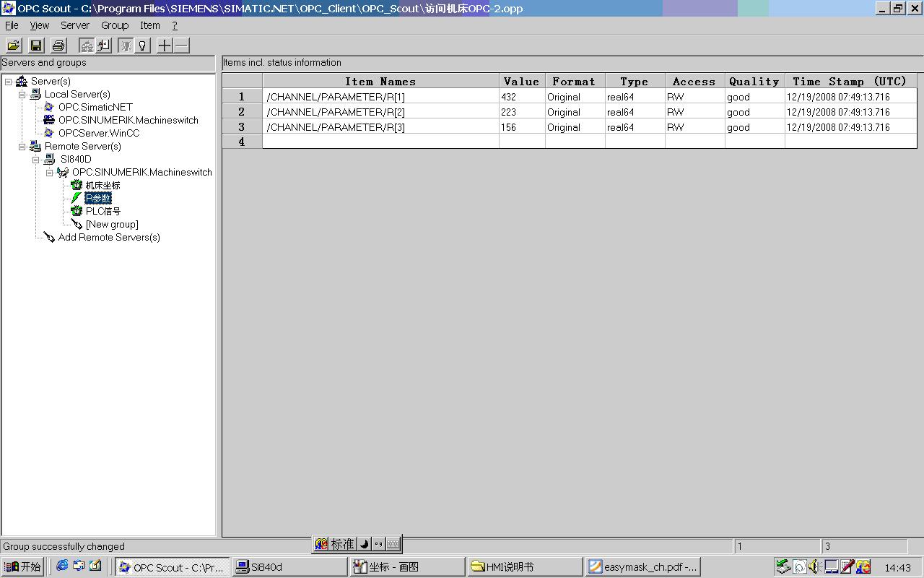Toggle the pressed buildings view icon in toolbar

coord(87,46)
